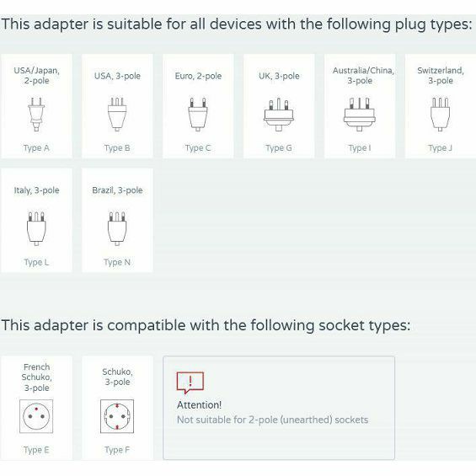Click the Euro 2-pole plug icon
Screen dimensions: 476x476
tap(198, 114)
